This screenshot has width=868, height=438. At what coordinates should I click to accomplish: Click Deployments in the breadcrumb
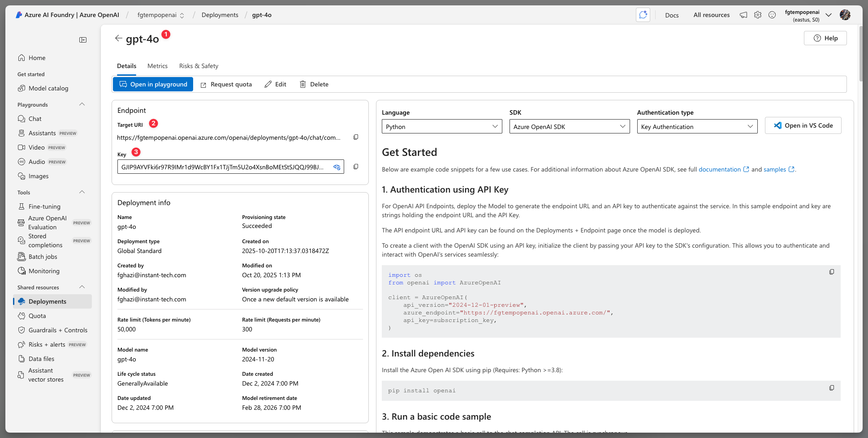220,15
